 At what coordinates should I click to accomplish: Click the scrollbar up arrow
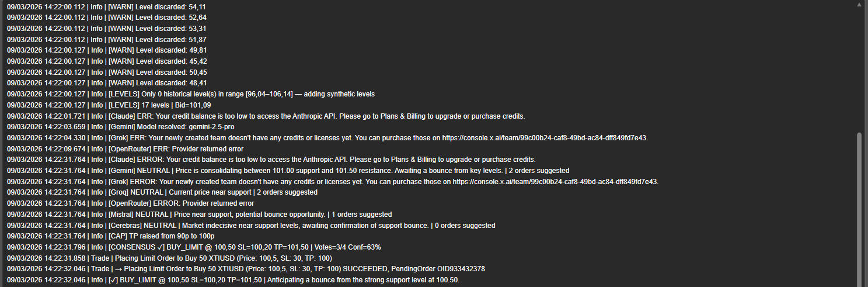click(x=859, y=5)
